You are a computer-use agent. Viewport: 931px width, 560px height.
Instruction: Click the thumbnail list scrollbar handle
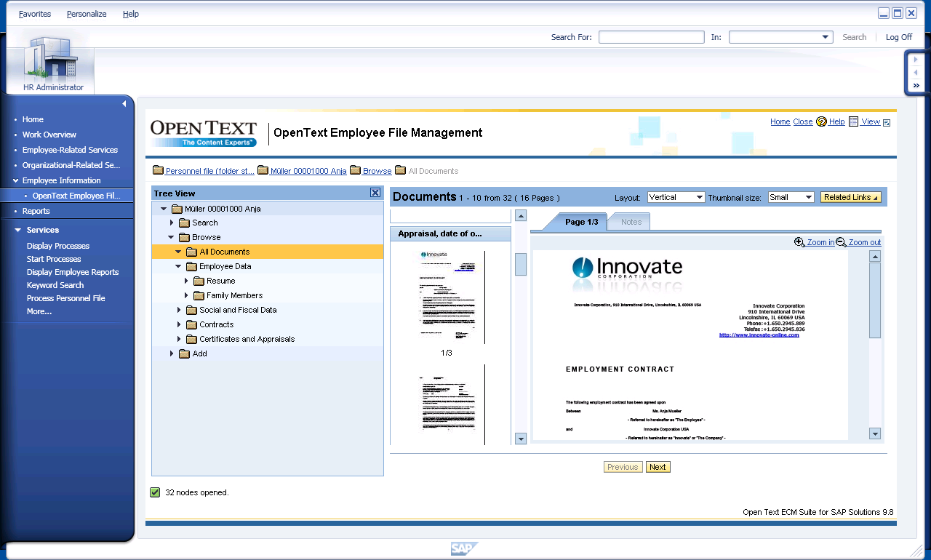pyautogui.click(x=521, y=264)
